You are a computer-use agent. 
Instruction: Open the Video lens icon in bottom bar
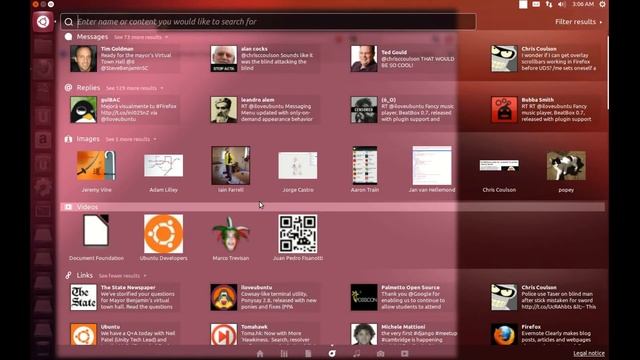[x=404, y=353]
